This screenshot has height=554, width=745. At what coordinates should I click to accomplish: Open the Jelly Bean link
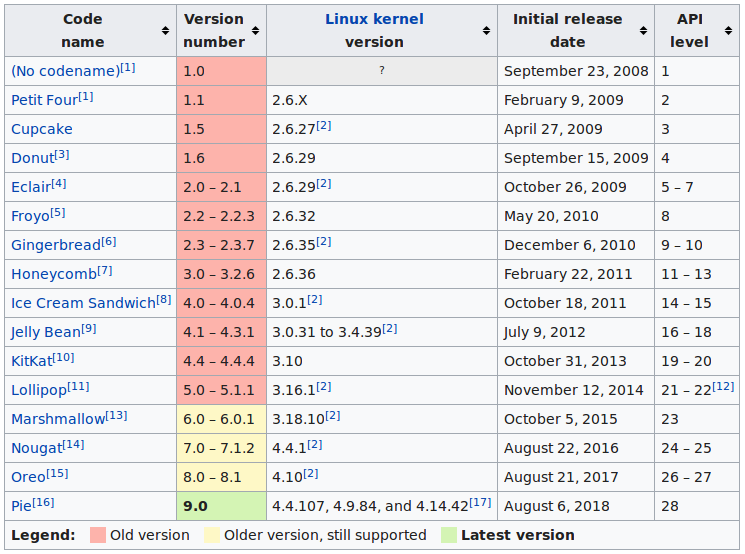(46, 332)
